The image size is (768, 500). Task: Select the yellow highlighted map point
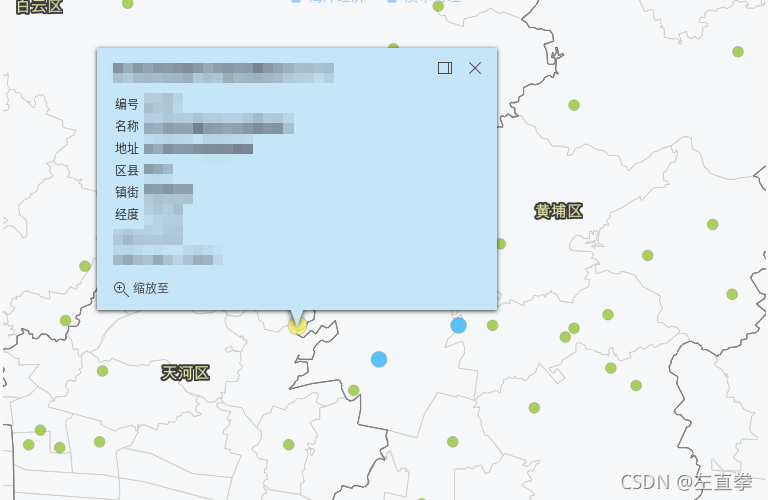297,325
